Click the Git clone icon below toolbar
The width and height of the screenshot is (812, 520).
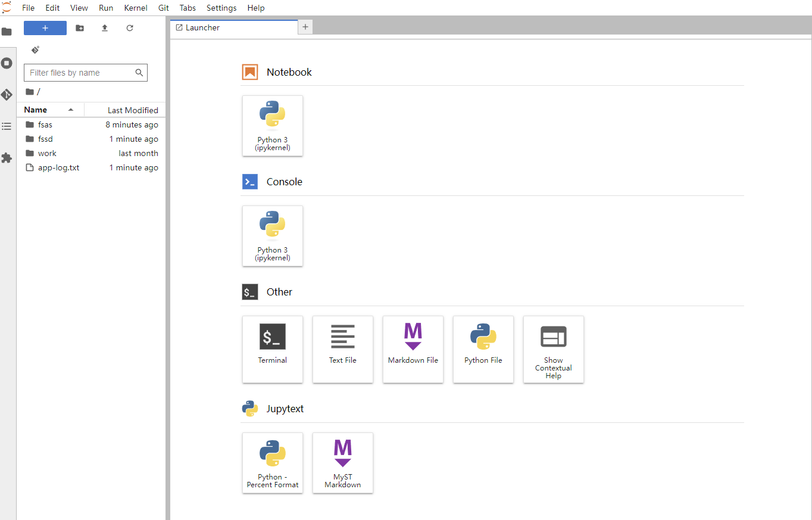(35, 50)
